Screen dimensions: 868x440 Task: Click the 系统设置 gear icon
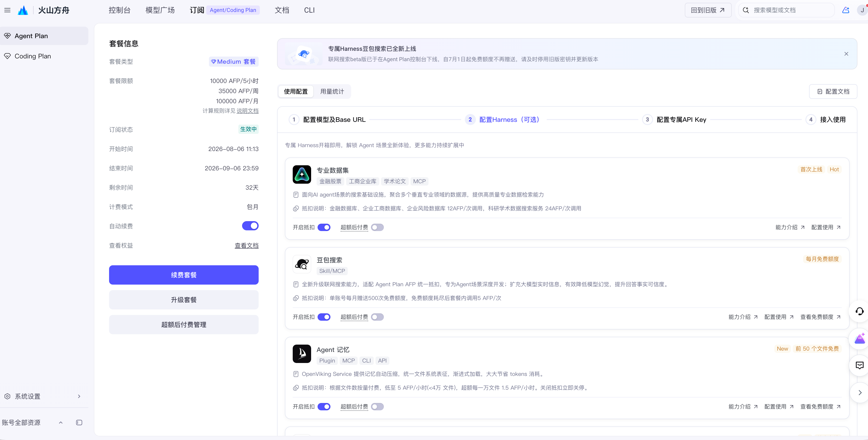(7, 396)
